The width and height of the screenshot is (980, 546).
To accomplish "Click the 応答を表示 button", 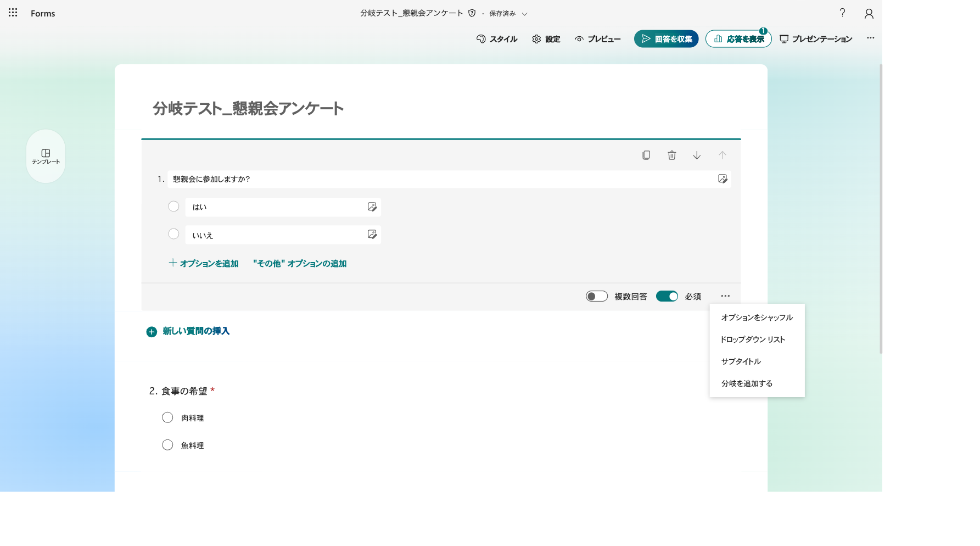I will (x=738, y=39).
